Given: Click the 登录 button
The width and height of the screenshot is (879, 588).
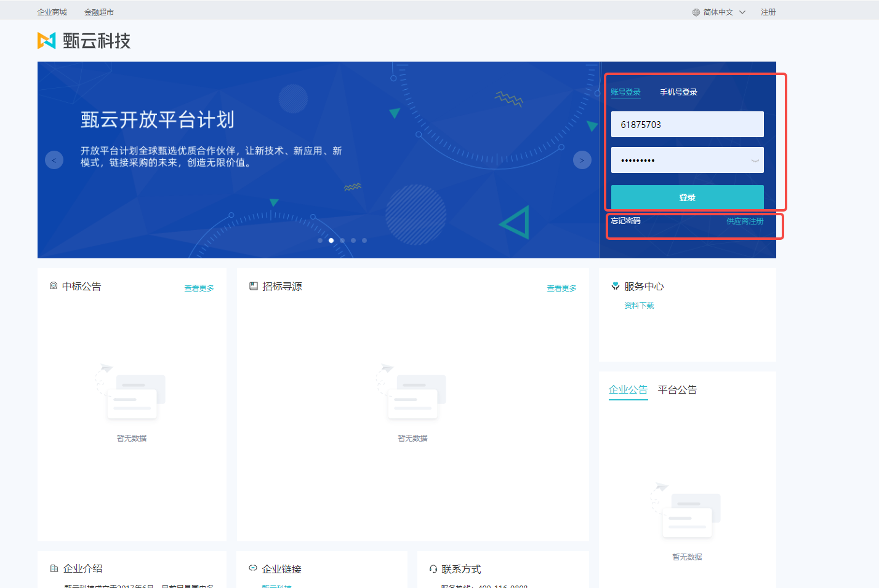Looking at the screenshot, I should 687,197.
